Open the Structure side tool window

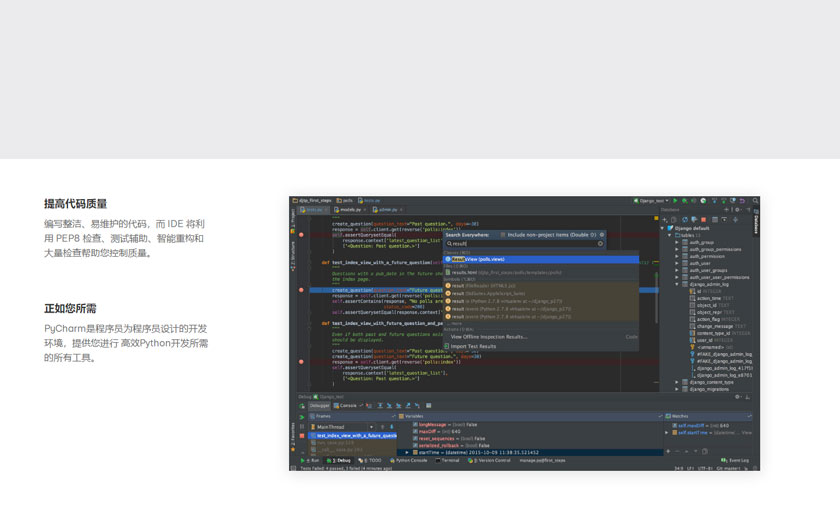click(292, 256)
